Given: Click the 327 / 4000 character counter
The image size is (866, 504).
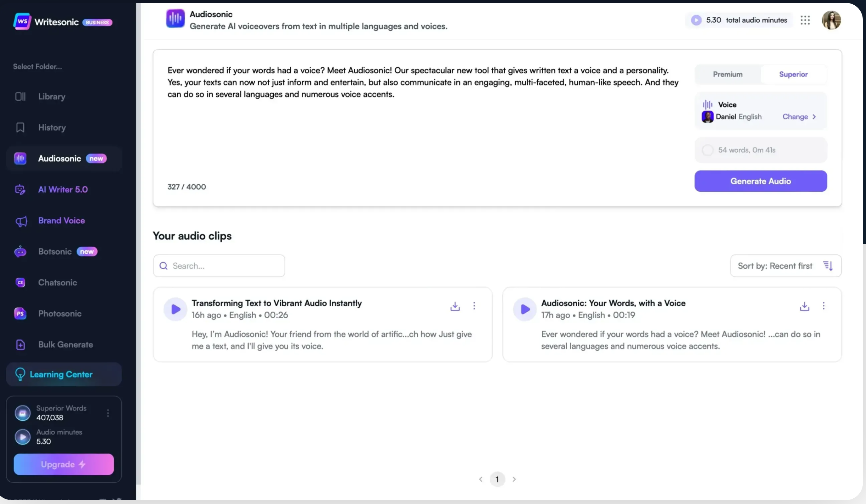Looking at the screenshot, I should click(187, 187).
